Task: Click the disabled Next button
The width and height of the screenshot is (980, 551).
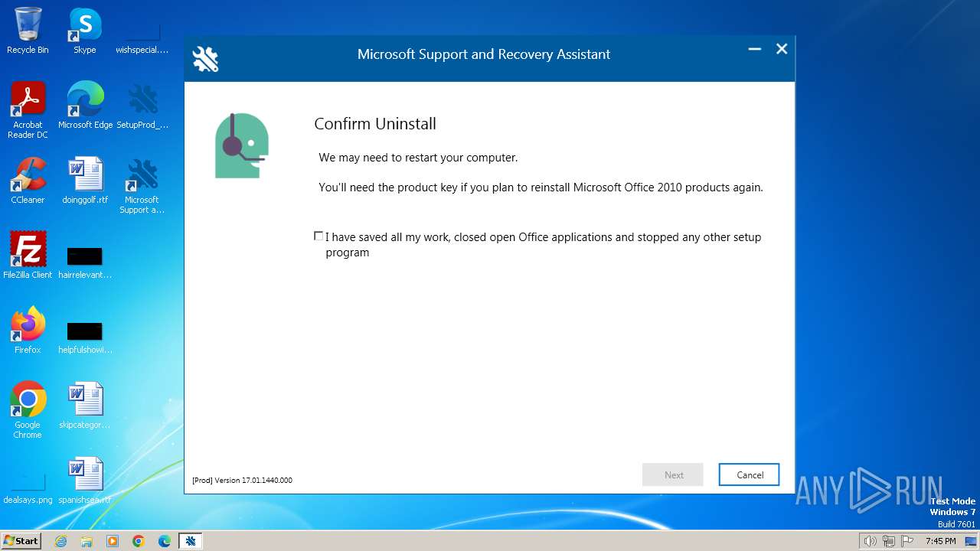Action: tap(674, 474)
